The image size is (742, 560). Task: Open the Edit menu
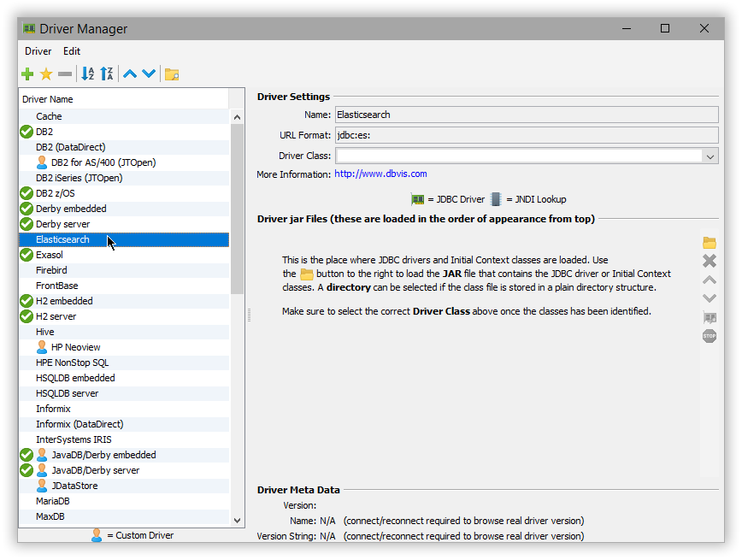pos(72,51)
